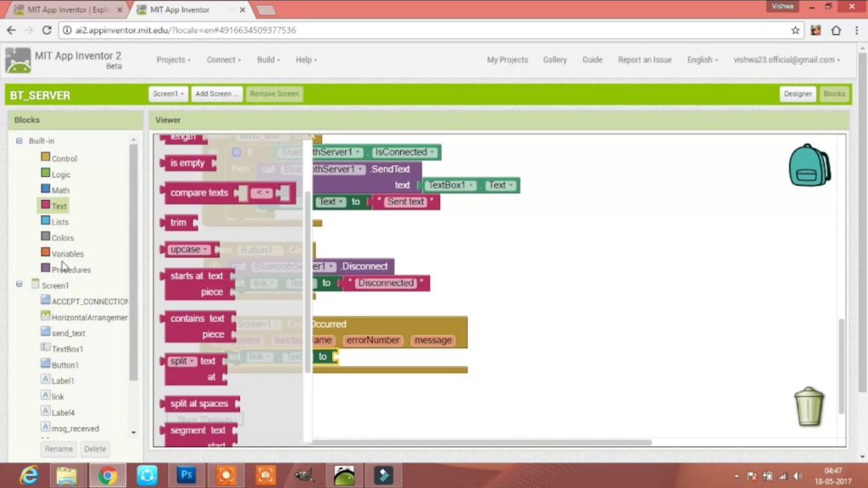Open Screen1 screen selector dropdown

[x=168, y=93]
